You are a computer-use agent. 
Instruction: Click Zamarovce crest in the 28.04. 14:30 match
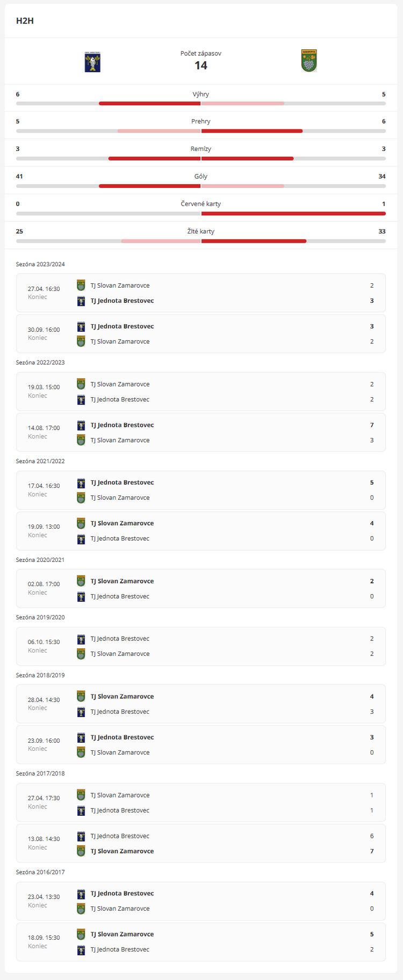pos(81,697)
